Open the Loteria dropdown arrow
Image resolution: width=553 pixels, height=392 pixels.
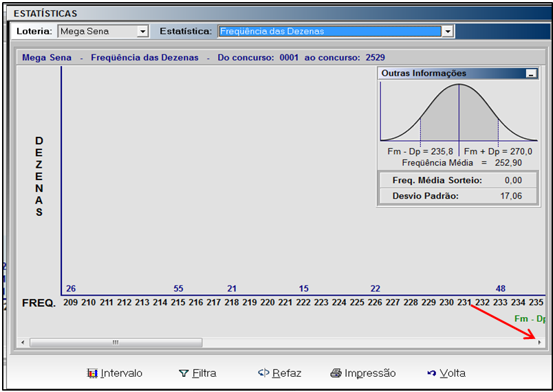click(142, 32)
